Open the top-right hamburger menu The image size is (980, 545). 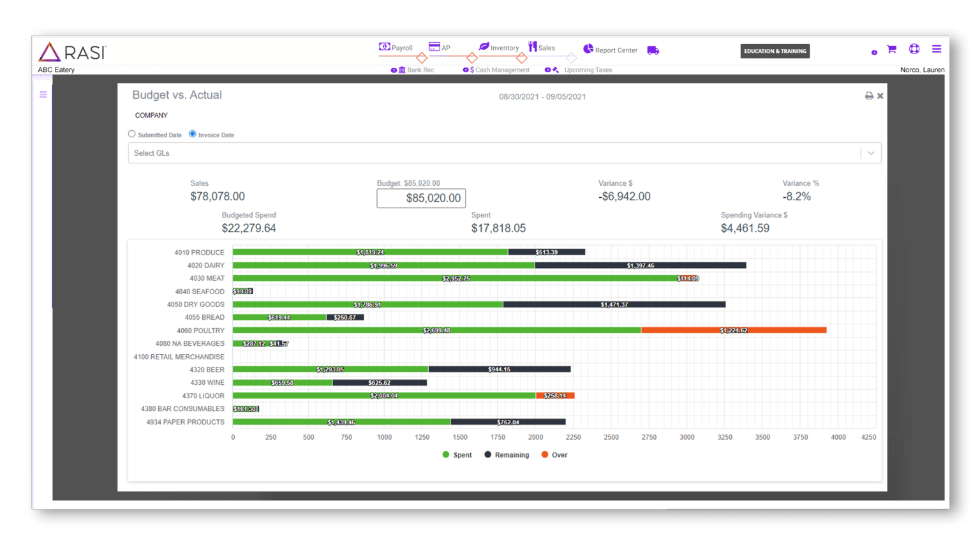[x=936, y=49]
